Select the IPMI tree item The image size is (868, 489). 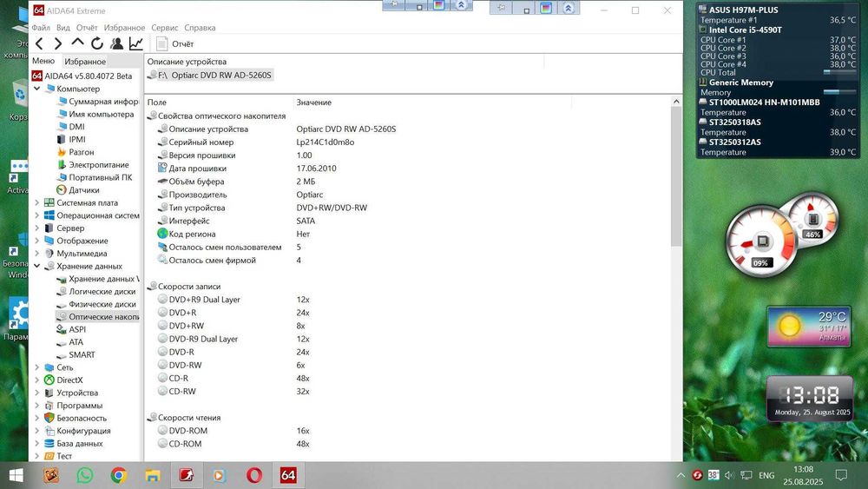[71, 140]
